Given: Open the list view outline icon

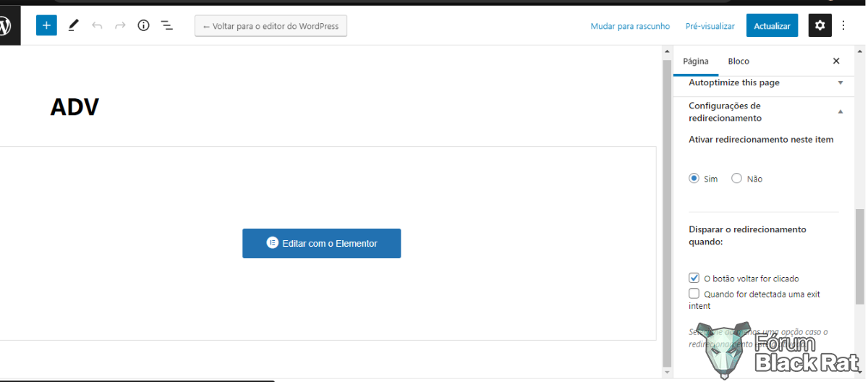Looking at the screenshot, I should click(x=166, y=25).
